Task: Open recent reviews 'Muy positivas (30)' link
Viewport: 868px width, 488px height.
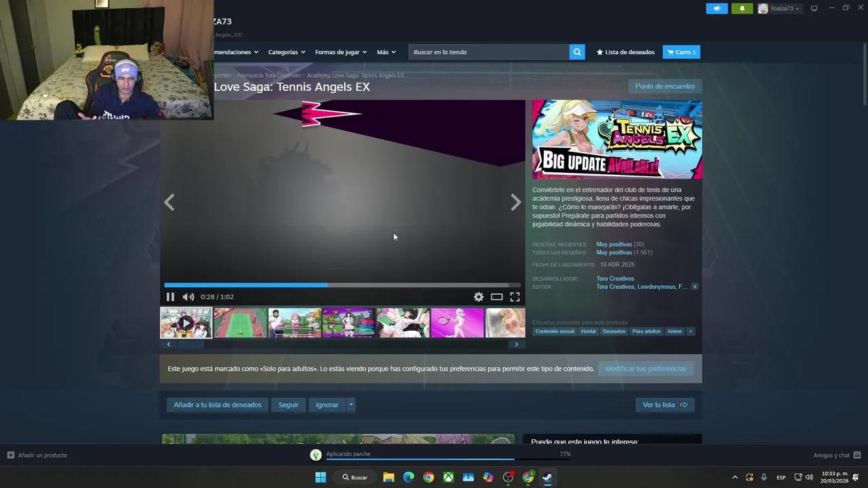Action: pos(620,244)
